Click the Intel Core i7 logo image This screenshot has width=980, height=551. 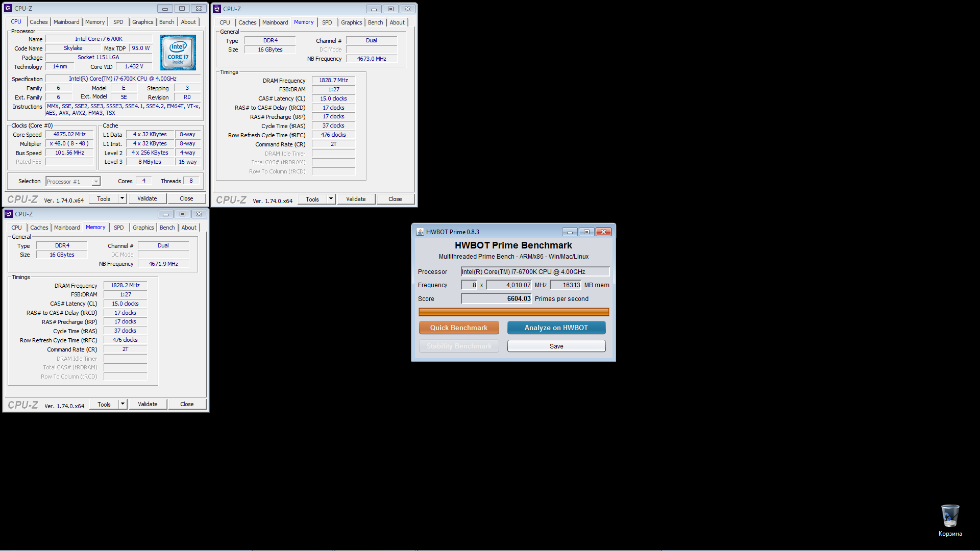coord(178,53)
